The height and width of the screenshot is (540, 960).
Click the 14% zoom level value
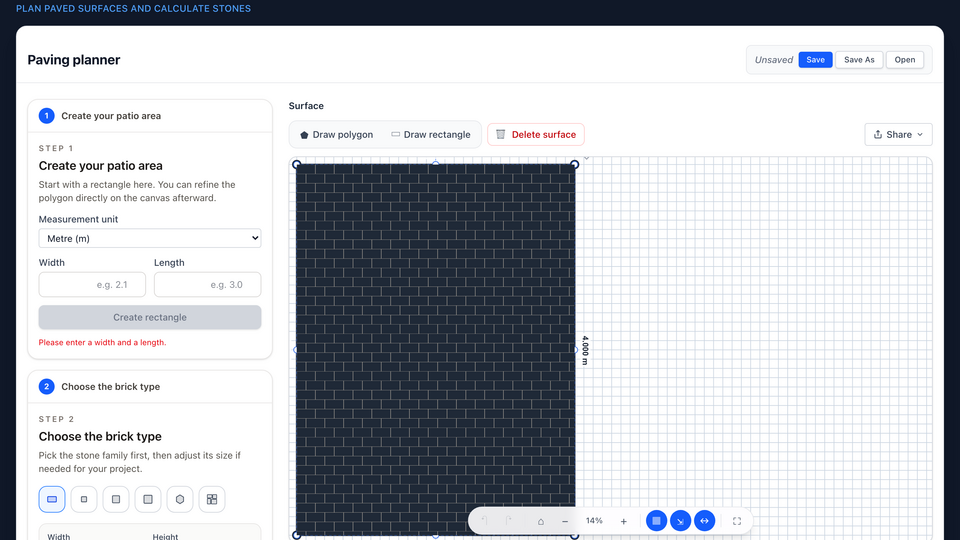[594, 521]
